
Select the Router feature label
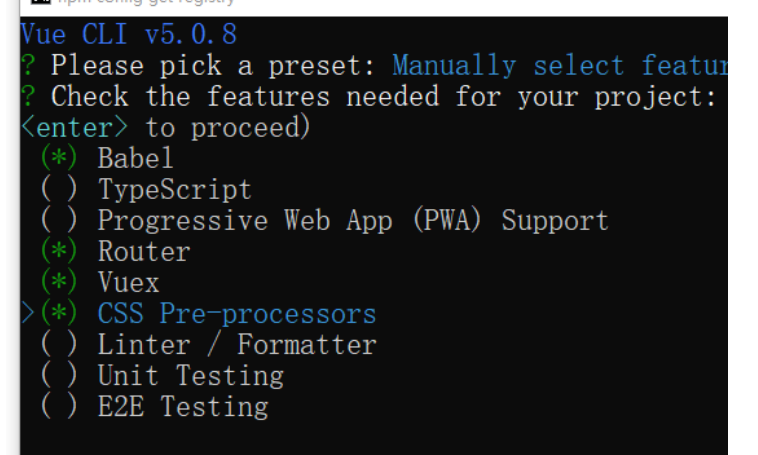pos(144,251)
